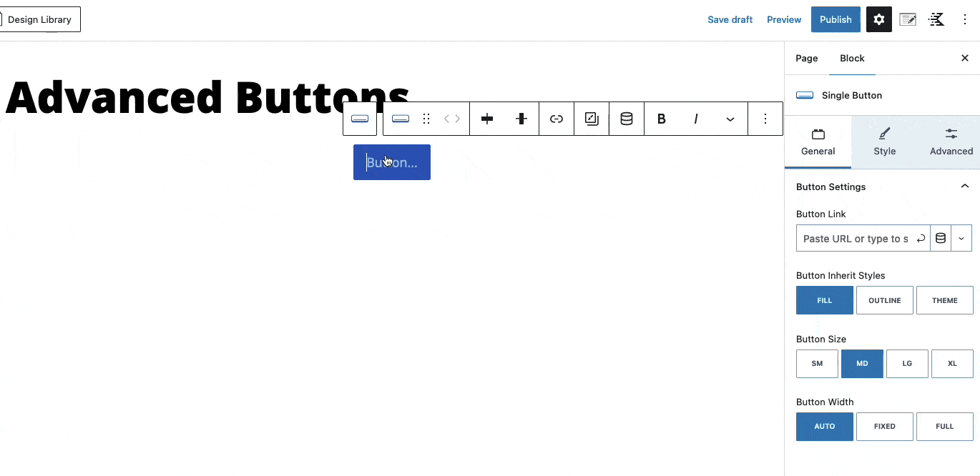This screenshot has height=476, width=980.
Task: Publish the page
Action: 836,19
